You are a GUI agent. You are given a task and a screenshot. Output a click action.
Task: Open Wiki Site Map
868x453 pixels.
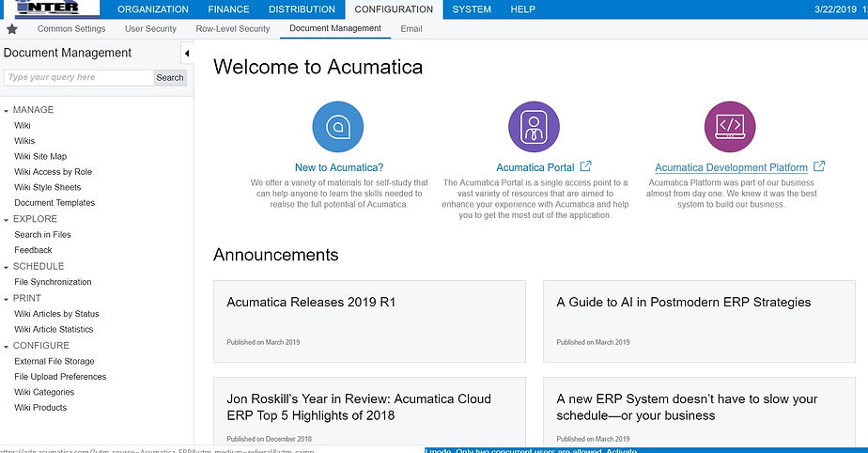click(40, 156)
